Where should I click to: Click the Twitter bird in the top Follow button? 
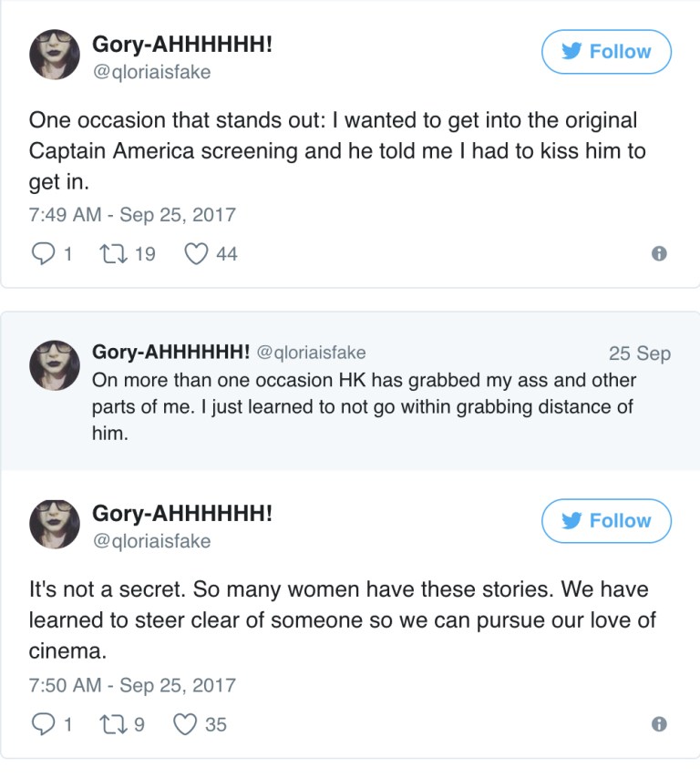573,51
